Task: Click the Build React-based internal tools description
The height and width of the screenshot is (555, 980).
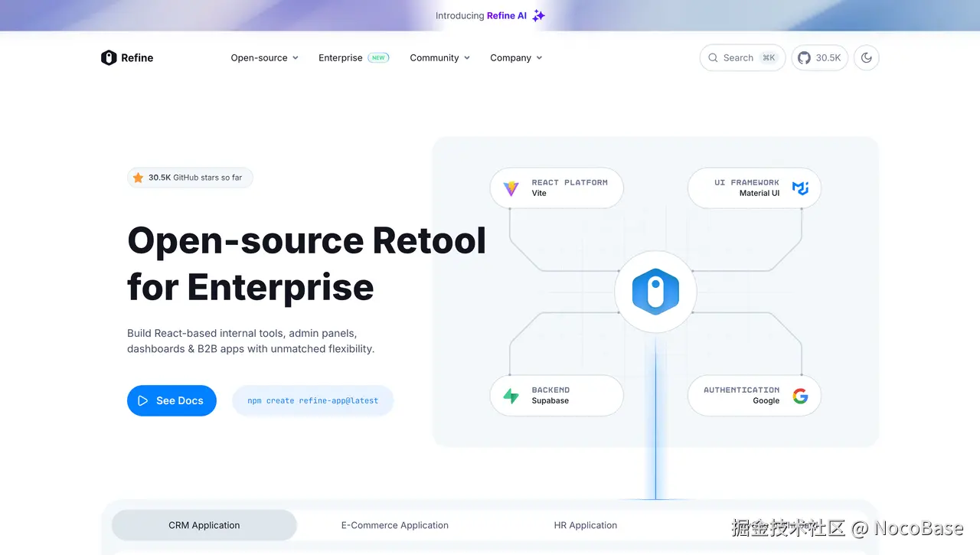Action: [x=251, y=341]
